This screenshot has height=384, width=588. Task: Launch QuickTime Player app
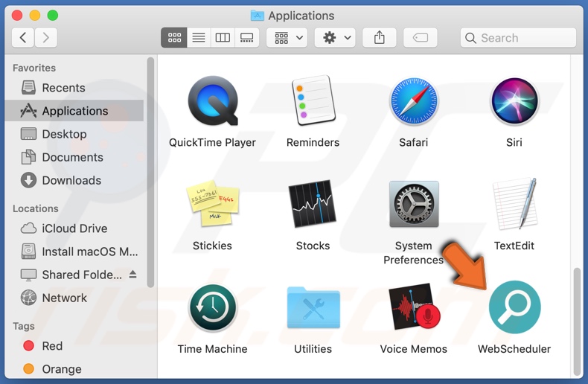click(212, 102)
